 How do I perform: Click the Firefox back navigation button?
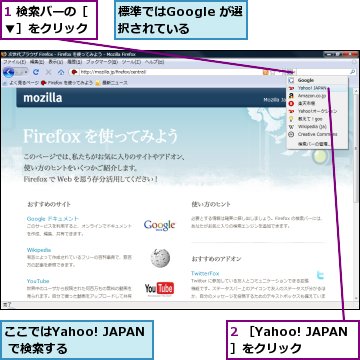pos(8,72)
